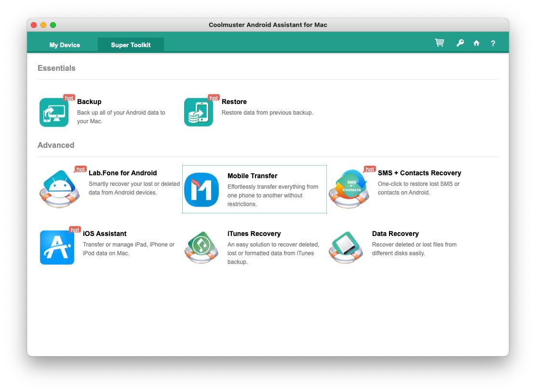Click the Restore title
The image size is (536, 392).
tap(234, 102)
